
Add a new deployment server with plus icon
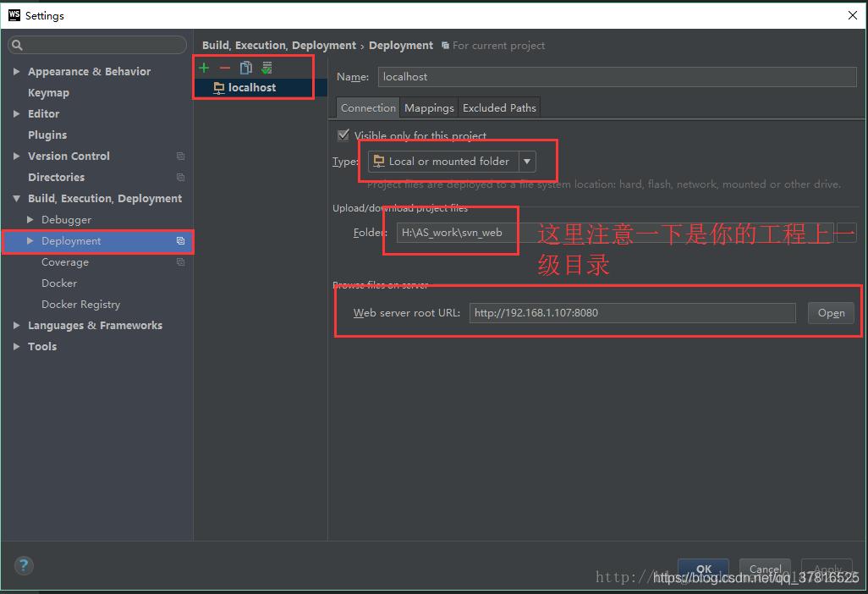204,68
